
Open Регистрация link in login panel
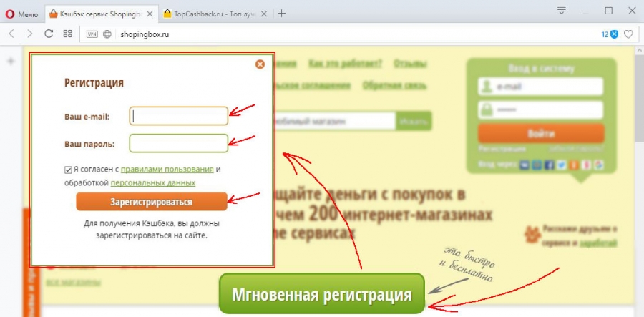pos(502,149)
